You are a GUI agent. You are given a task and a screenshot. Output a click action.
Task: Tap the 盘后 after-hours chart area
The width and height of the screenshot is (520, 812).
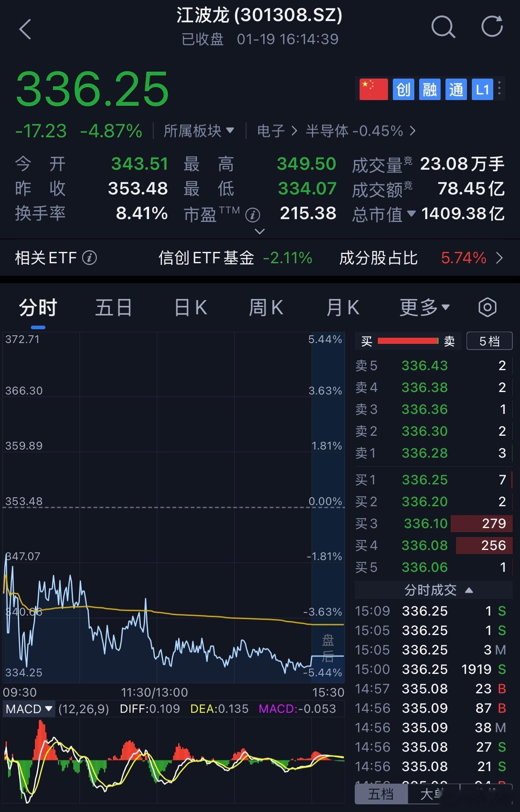pyautogui.click(x=328, y=507)
